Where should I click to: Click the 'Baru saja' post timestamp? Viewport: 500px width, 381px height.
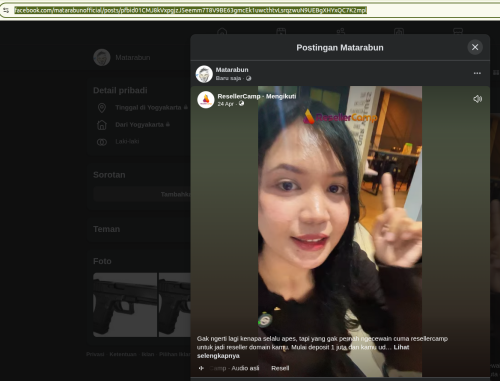(228, 78)
